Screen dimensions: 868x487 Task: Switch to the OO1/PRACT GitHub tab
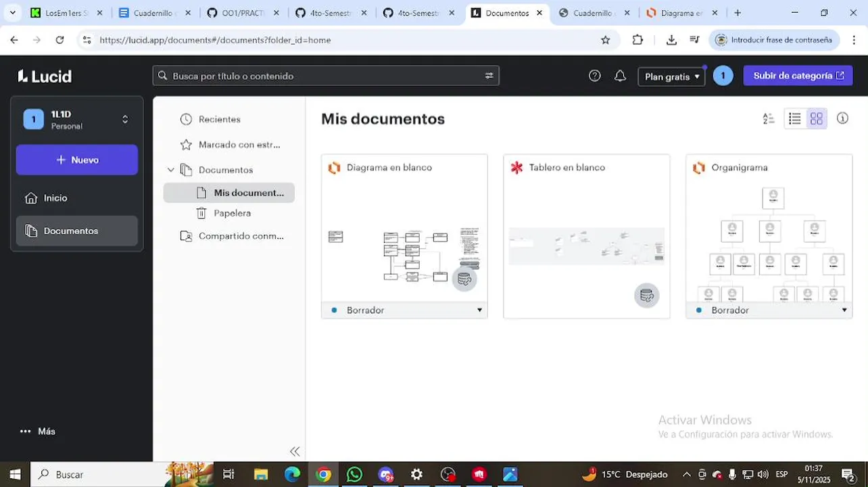(x=242, y=13)
